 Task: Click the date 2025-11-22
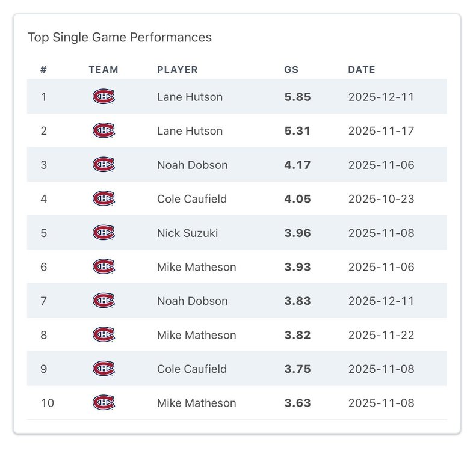point(381,335)
